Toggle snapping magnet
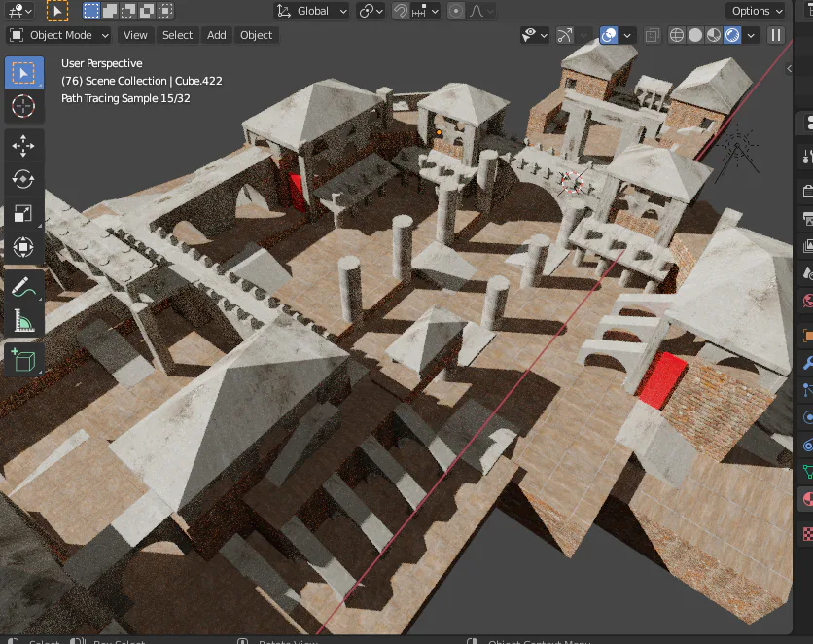The height and width of the screenshot is (644, 813). [401, 11]
